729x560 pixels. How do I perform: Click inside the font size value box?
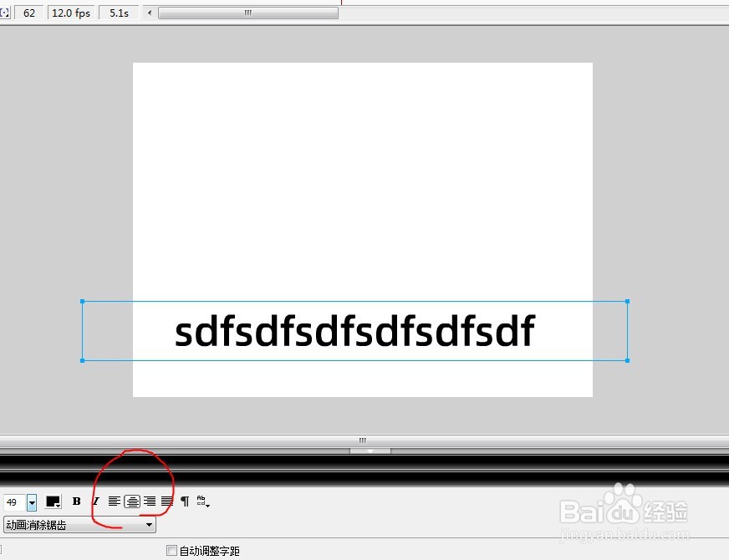(13, 501)
